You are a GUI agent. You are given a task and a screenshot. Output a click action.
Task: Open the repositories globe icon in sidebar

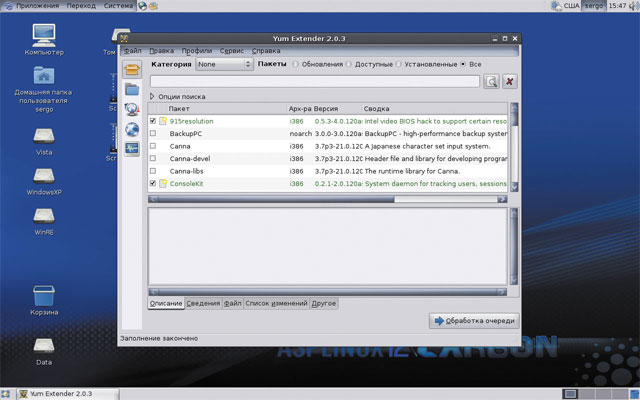coord(132,129)
